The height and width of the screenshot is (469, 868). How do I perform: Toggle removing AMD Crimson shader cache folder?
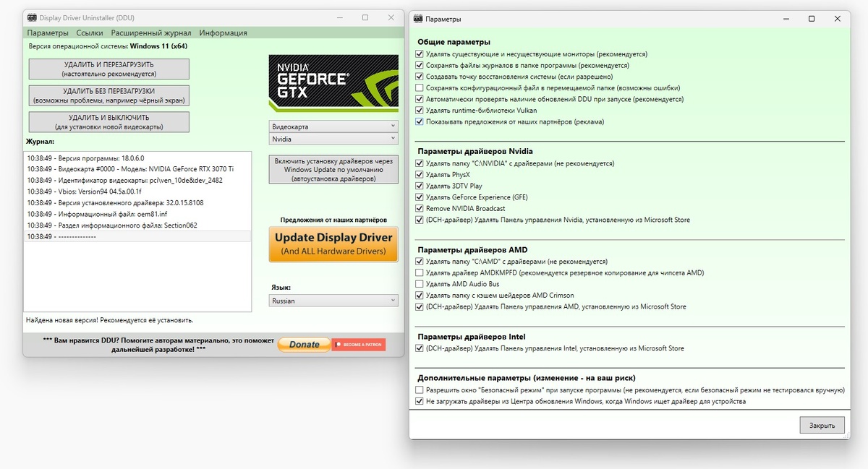click(x=420, y=296)
